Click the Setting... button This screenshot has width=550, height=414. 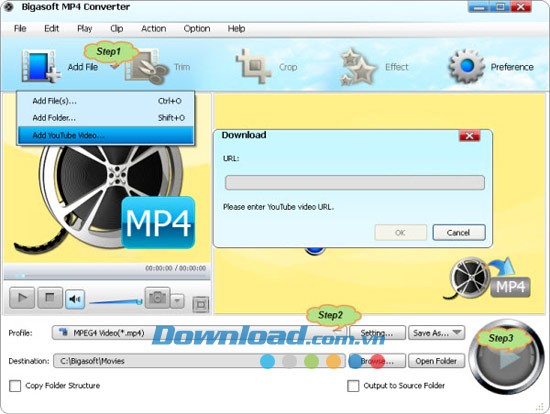click(377, 333)
